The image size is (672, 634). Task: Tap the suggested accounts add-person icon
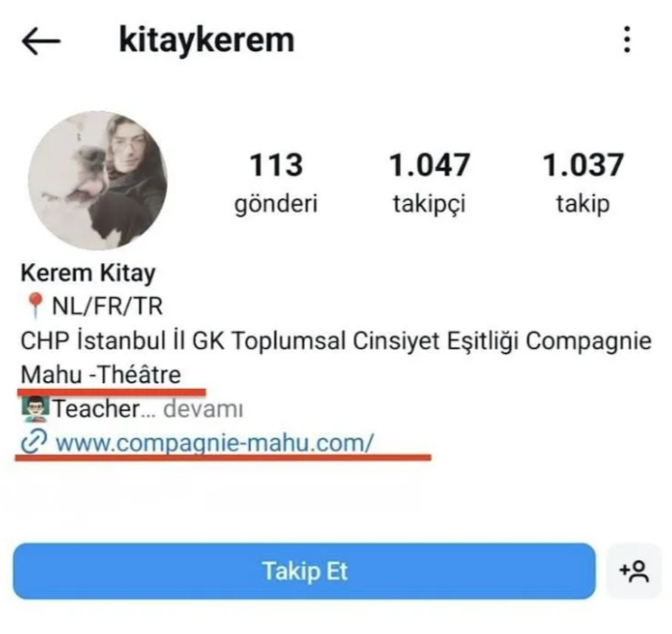click(634, 571)
